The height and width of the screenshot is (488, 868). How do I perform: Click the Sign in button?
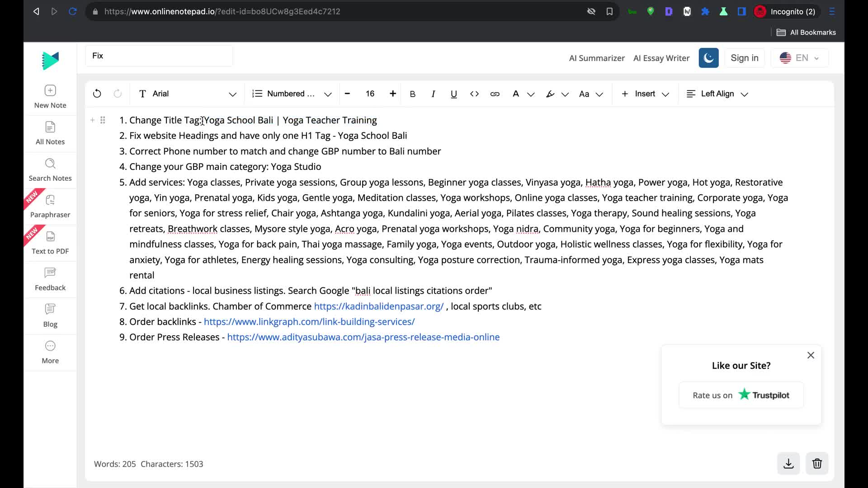(744, 58)
